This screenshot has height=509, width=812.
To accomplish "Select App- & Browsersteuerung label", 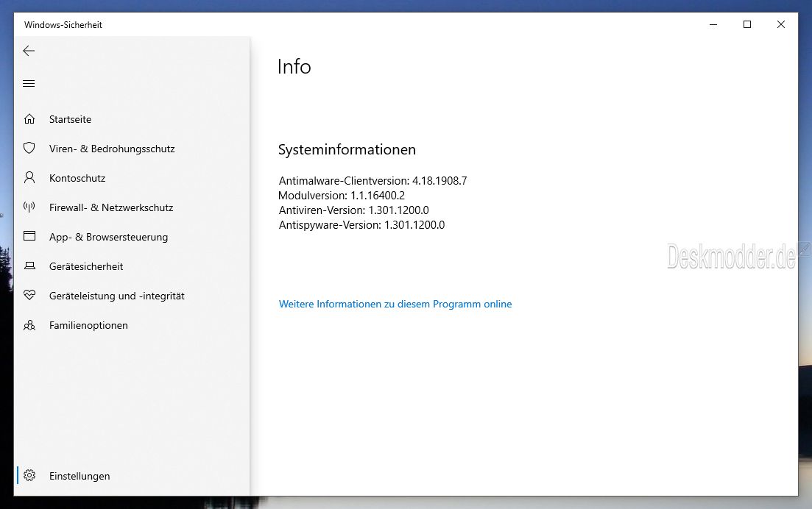I will (108, 238).
